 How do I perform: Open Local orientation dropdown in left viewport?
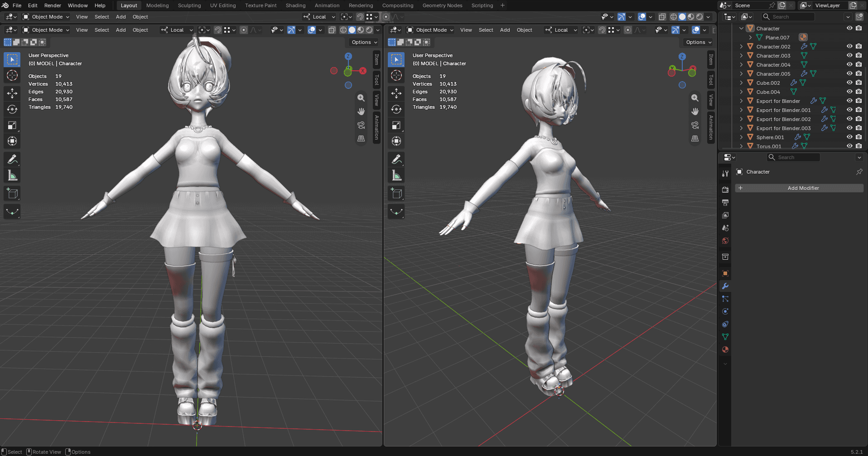click(x=177, y=30)
